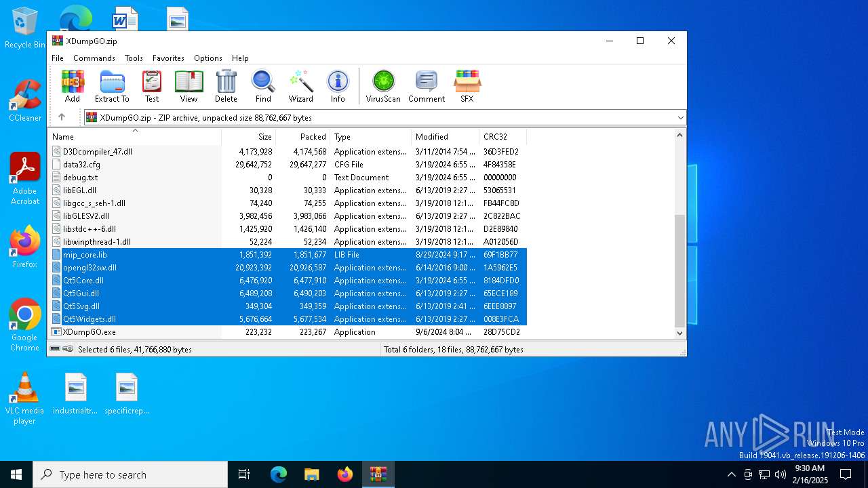
Task: Open the Tools menu
Action: [134, 58]
